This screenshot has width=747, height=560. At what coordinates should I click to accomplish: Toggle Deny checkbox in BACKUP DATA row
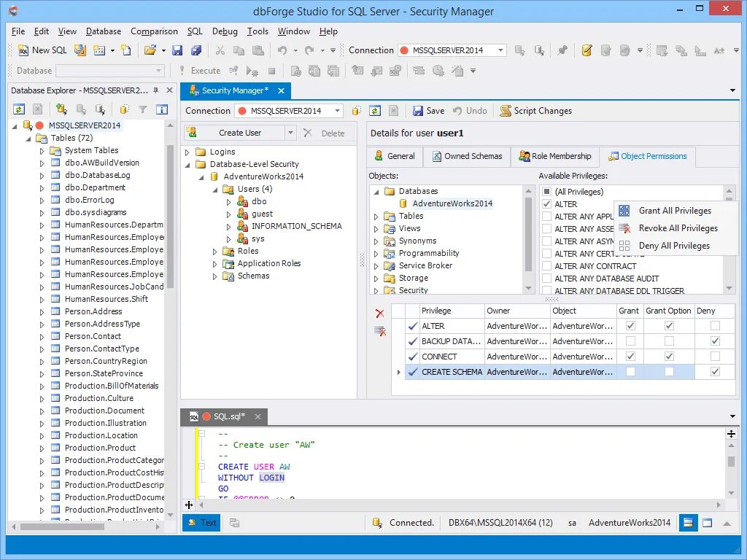click(715, 341)
